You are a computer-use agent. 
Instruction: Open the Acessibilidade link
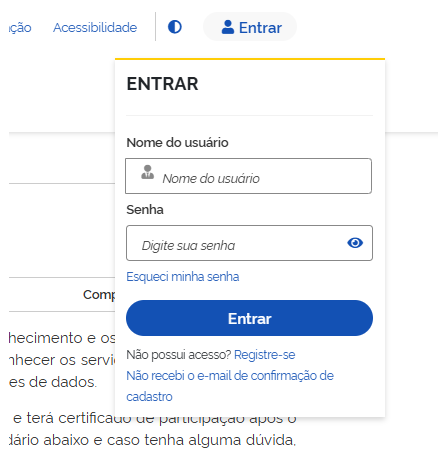[x=95, y=27]
